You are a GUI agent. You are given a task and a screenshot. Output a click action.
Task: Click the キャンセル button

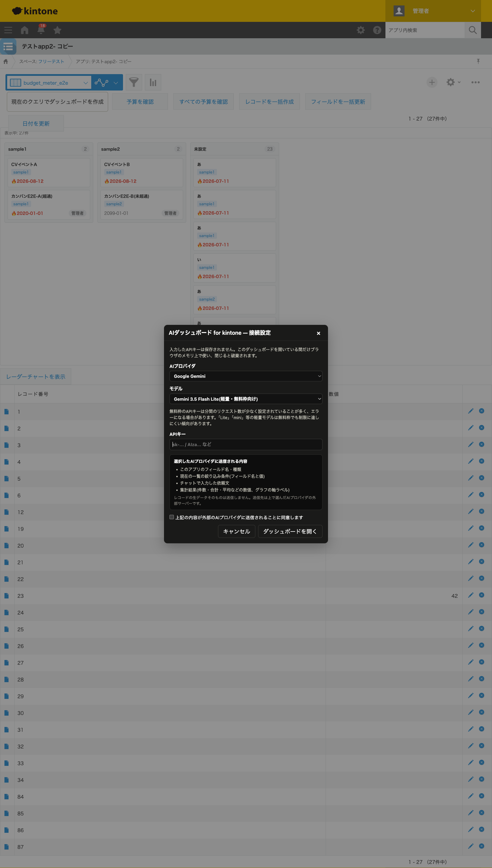(x=236, y=532)
